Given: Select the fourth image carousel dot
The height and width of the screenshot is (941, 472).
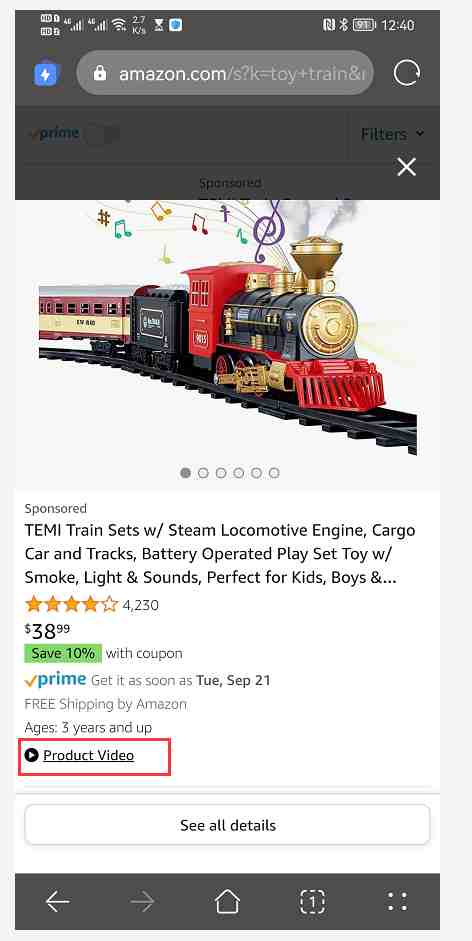Looking at the screenshot, I should coord(238,473).
